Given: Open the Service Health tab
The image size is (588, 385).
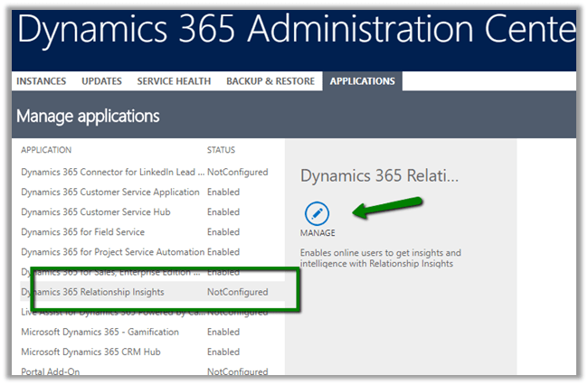Looking at the screenshot, I should 174,81.
